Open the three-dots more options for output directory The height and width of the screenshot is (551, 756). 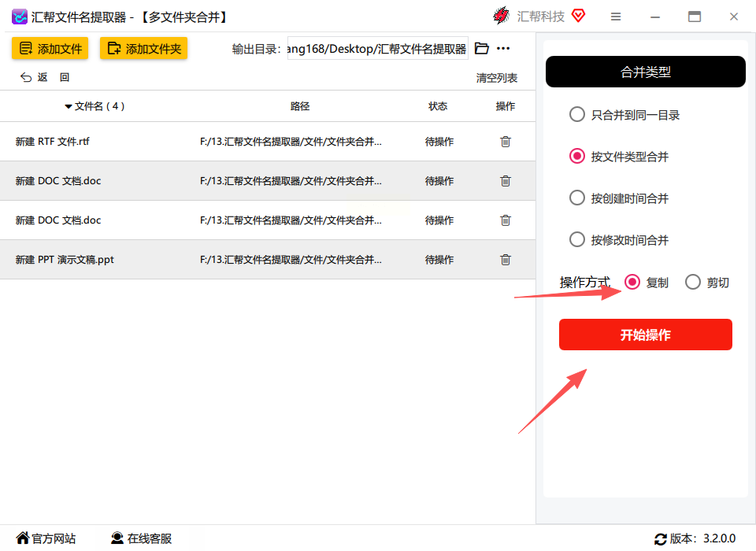[x=503, y=48]
